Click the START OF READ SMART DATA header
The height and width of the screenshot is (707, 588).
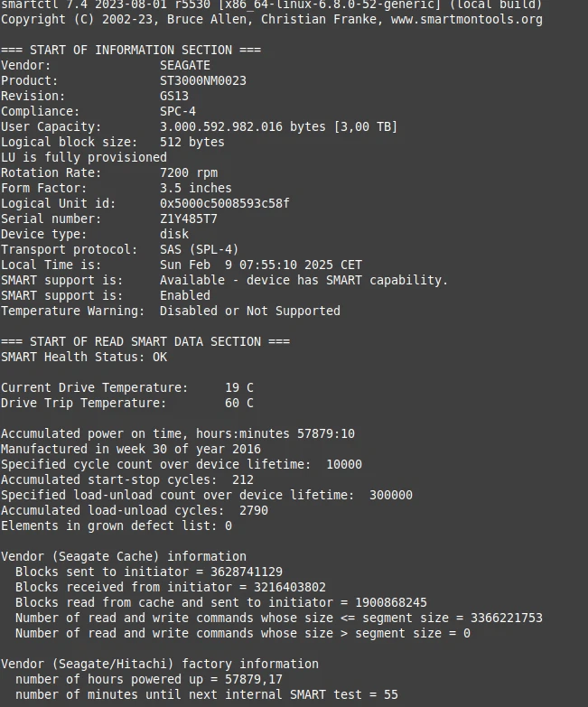point(145,342)
